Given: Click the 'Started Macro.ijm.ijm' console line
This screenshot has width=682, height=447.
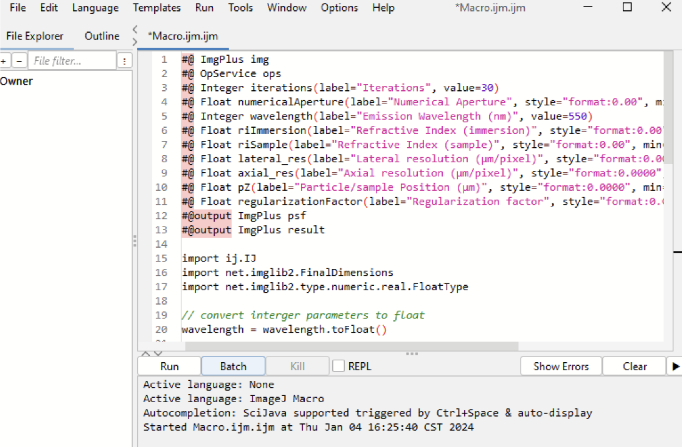Looking at the screenshot, I should click(308, 427).
